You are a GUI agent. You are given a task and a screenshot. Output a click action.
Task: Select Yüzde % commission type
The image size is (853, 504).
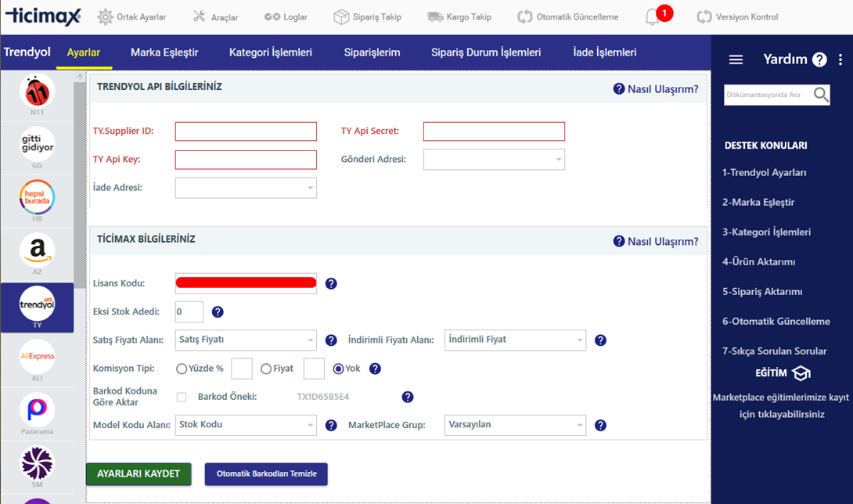182,369
